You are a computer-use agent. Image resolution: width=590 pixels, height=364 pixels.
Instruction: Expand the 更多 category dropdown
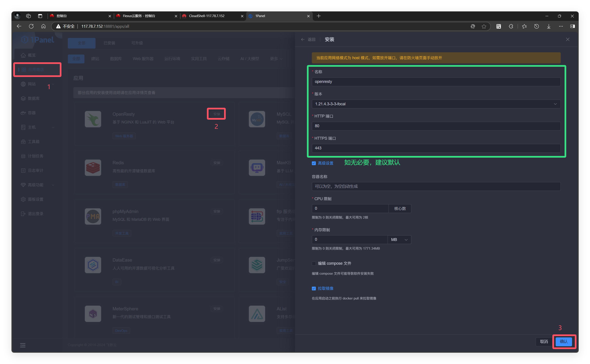tap(276, 59)
